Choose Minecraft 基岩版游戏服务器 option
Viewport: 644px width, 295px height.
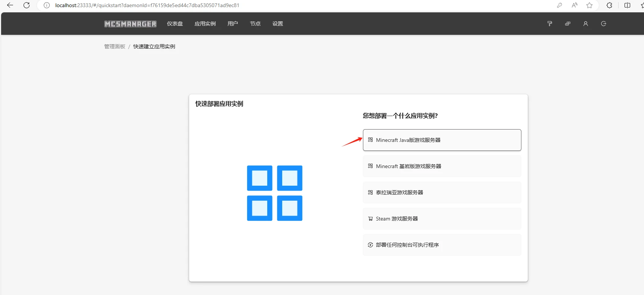(x=441, y=166)
